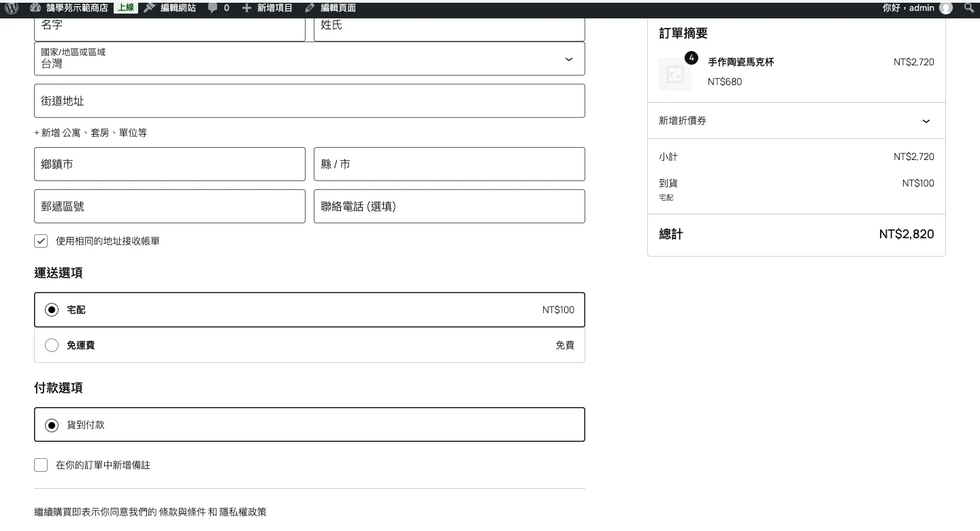Click the 上線 status badge
The width and height of the screenshot is (980, 531).
tap(125, 8)
